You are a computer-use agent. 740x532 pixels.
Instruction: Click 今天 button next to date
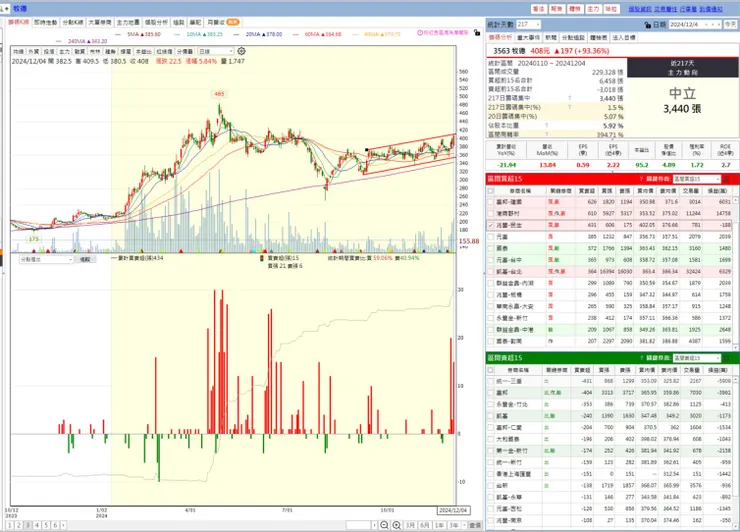click(x=731, y=24)
